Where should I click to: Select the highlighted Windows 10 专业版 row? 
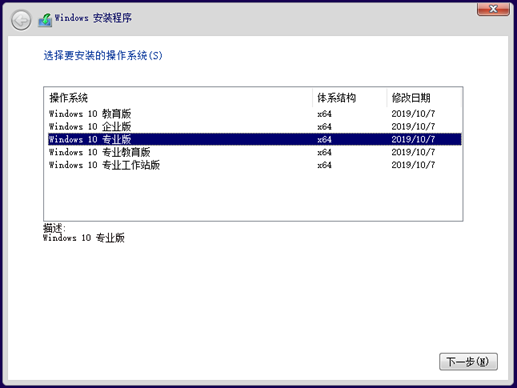(255, 139)
